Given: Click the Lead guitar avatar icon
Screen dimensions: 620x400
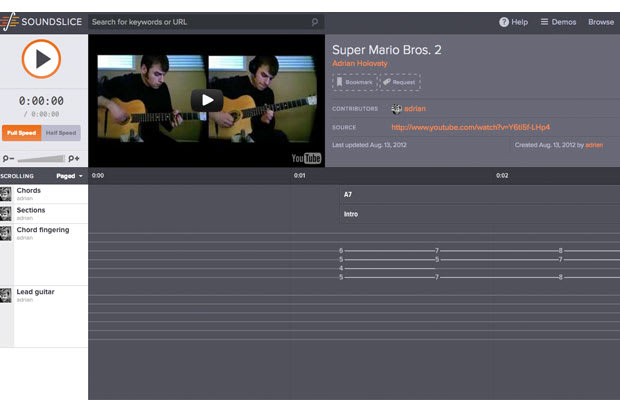Looking at the screenshot, I should pos(6,296).
